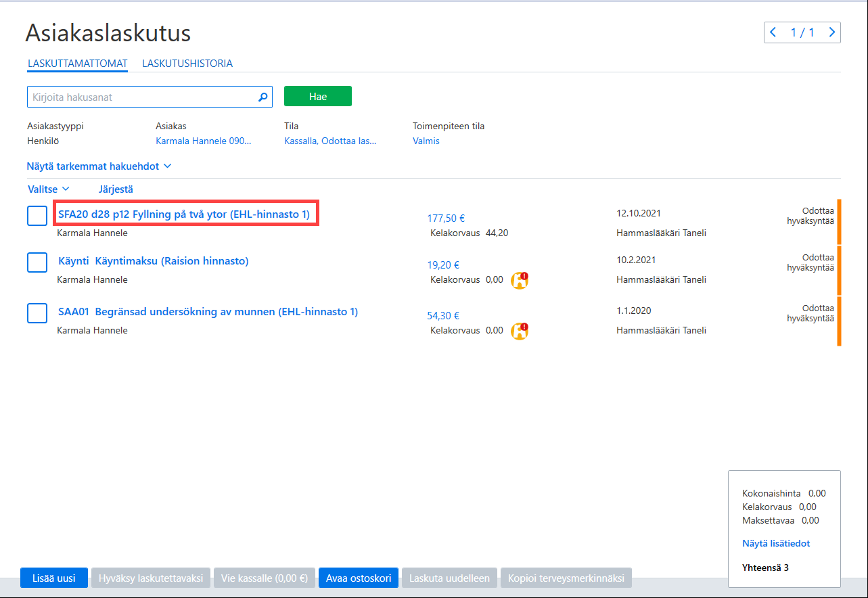Go to next page arrow

tap(831, 32)
